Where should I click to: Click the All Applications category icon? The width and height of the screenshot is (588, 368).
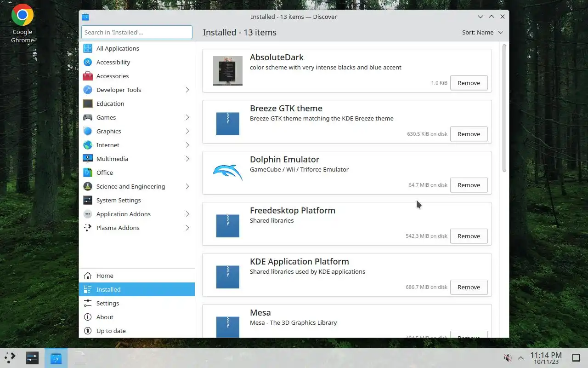click(x=88, y=48)
